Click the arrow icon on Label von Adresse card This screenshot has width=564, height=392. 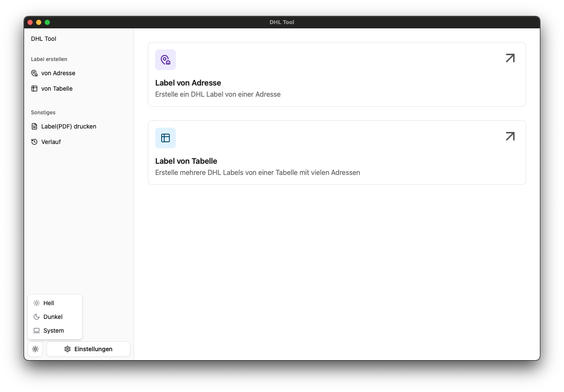510,58
